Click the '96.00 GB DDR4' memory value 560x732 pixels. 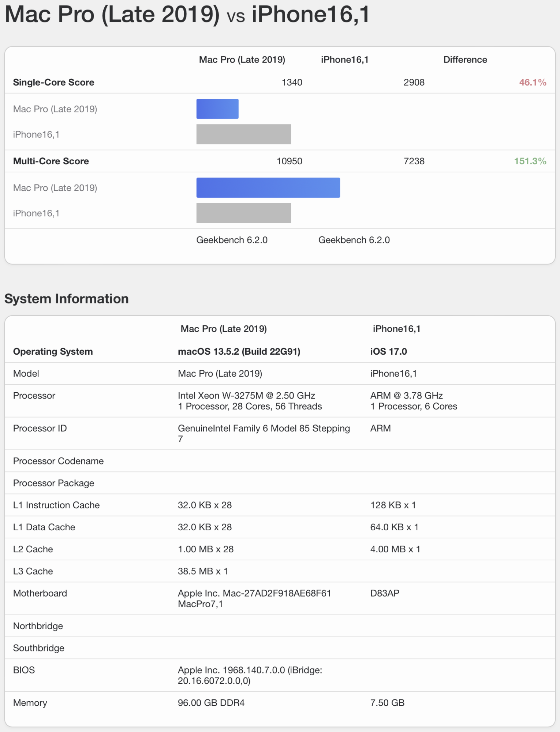(x=211, y=703)
